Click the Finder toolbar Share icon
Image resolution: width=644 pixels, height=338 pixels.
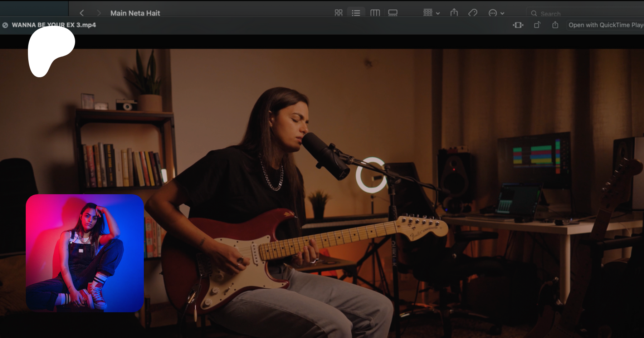tap(454, 13)
